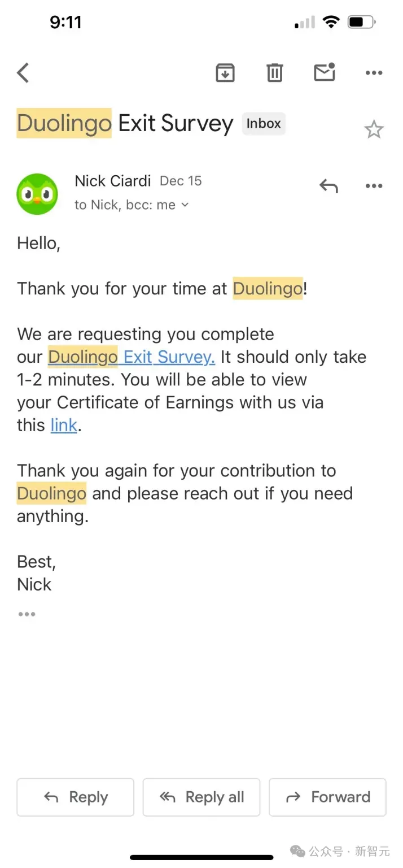Viewport: 403px width, 868px height.
Task: Tap the Reply button at the bottom
Action: [76, 797]
